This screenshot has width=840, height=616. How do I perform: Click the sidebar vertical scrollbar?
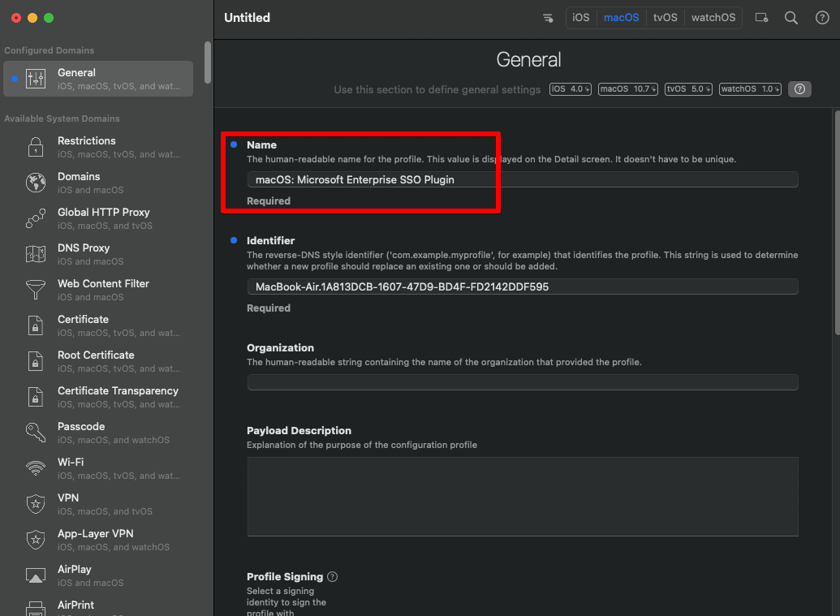tap(208, 62)
